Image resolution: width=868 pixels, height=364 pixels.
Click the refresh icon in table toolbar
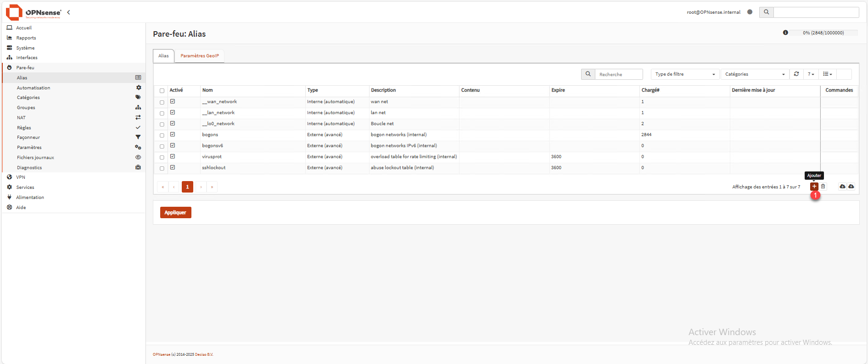pos(796,74)
